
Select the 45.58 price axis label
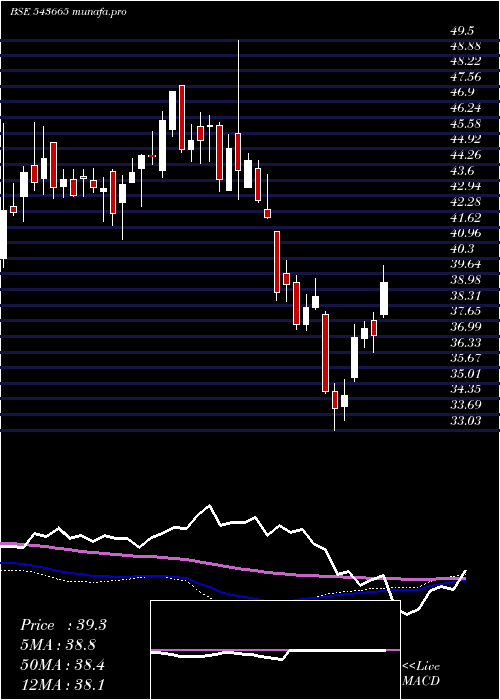(466, 124)
